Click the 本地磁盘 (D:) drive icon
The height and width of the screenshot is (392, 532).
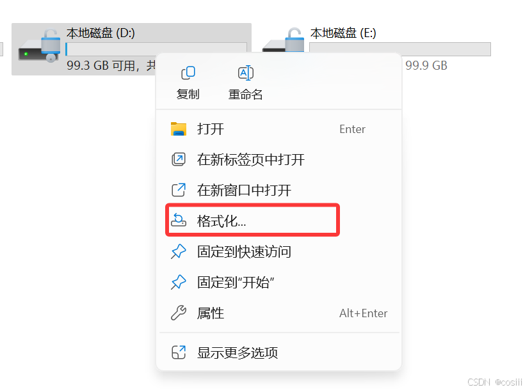click(39, 46)
